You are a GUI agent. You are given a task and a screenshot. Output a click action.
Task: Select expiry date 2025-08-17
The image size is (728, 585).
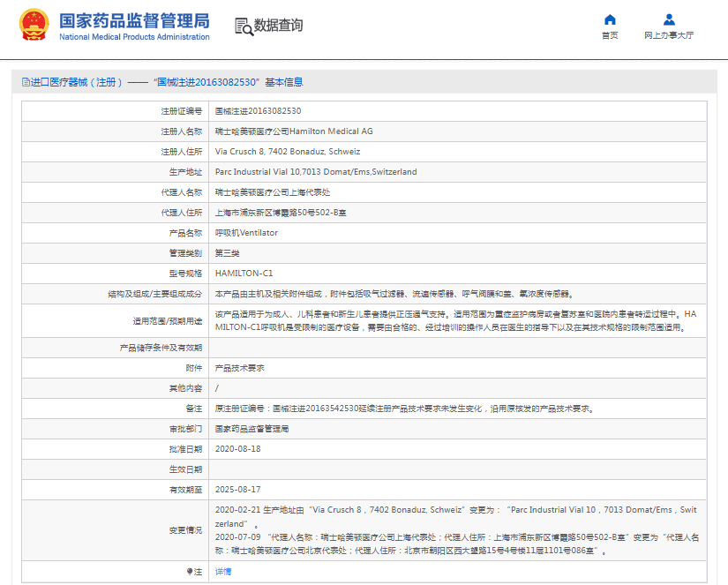coord(237,490)
